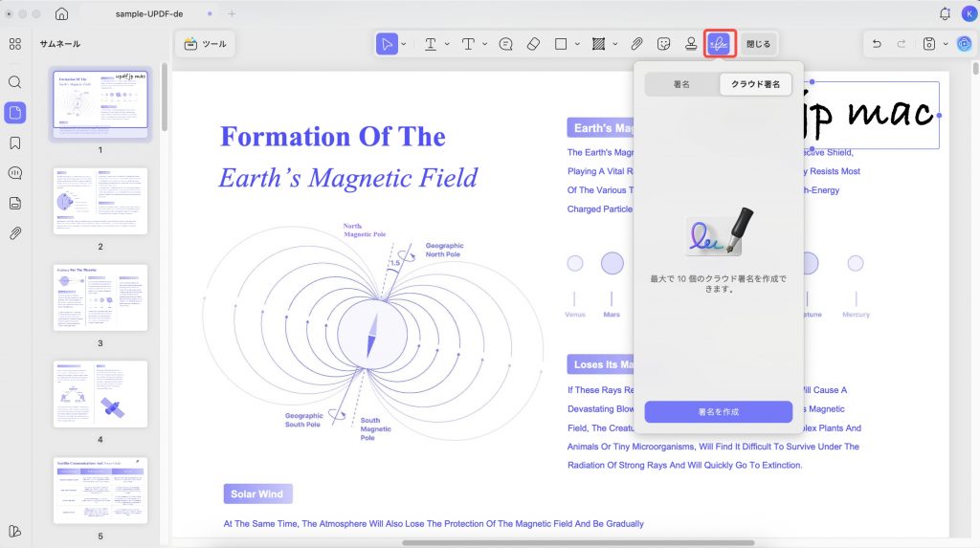The image size is (980, 548).
Task: Click the horizontal scrollbar at bottom
Action: [x=578, y=542]
